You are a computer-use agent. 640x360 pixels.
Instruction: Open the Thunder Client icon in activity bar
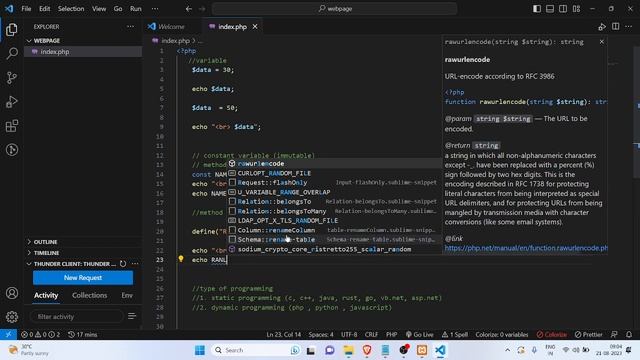tap(12, 150)
